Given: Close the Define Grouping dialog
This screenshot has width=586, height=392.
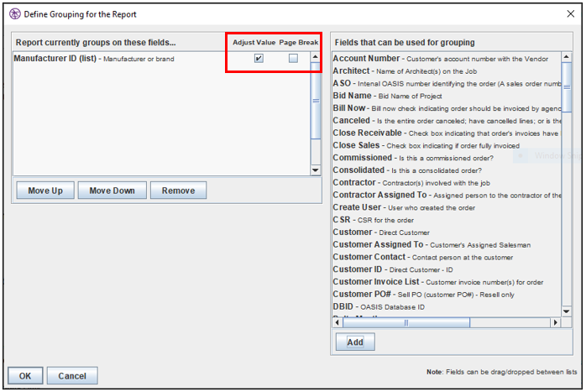Looking at the screenshot, I should pyautogui.click(x=570, y=13).
